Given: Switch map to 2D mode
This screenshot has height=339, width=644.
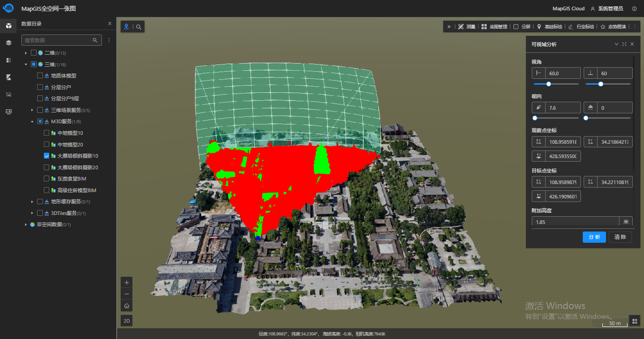Looking at the screenshot, I should point(127,321).
